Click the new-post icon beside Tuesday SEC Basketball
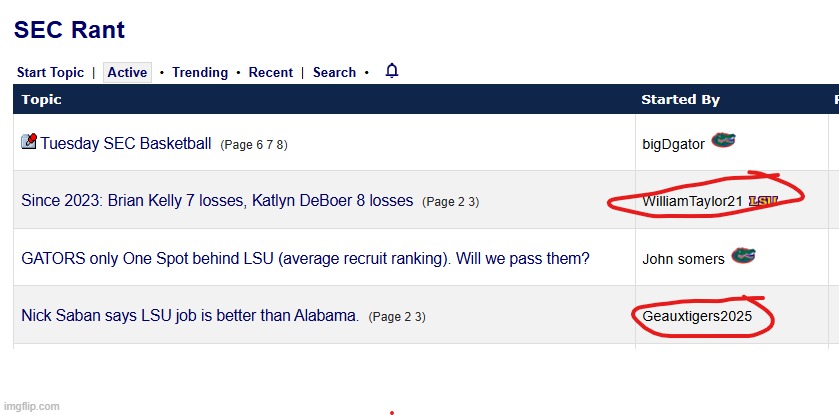The image size is (839, 415). [29, 142]
